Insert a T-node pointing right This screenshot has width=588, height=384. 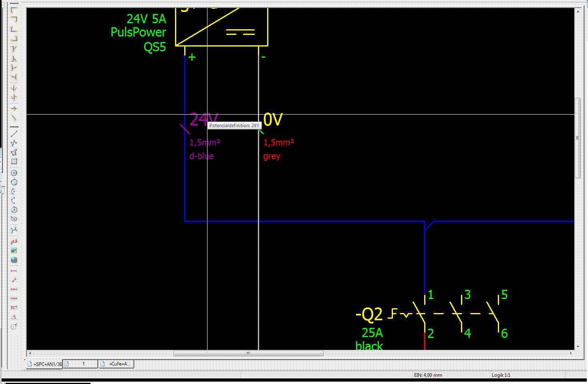(x=14, y=68)
